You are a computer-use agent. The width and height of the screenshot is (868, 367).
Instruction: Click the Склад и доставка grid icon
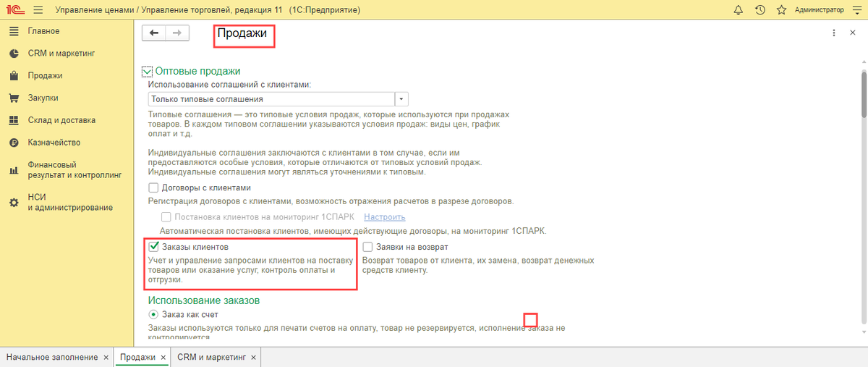pyautogui.click(x=13, y=120)
